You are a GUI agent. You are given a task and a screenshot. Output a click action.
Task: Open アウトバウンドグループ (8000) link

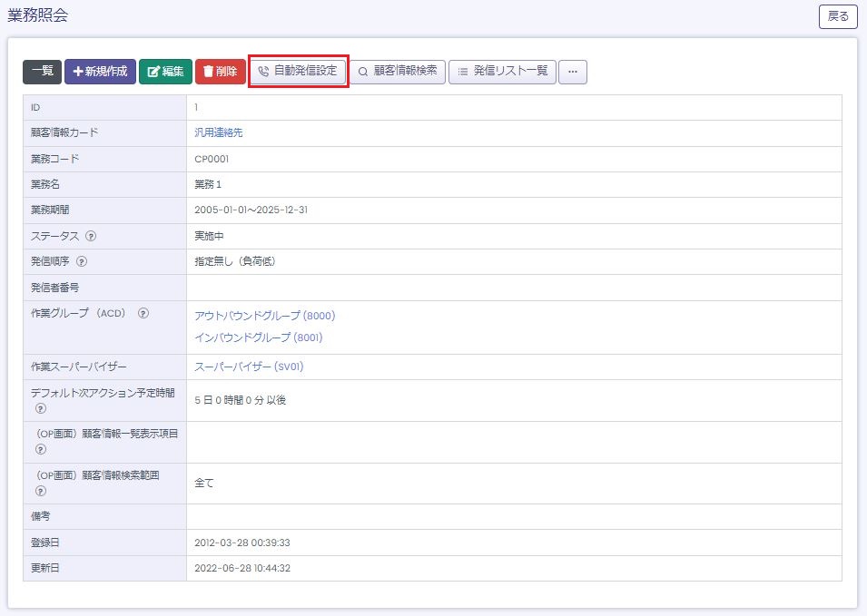[x=264, y=316]
